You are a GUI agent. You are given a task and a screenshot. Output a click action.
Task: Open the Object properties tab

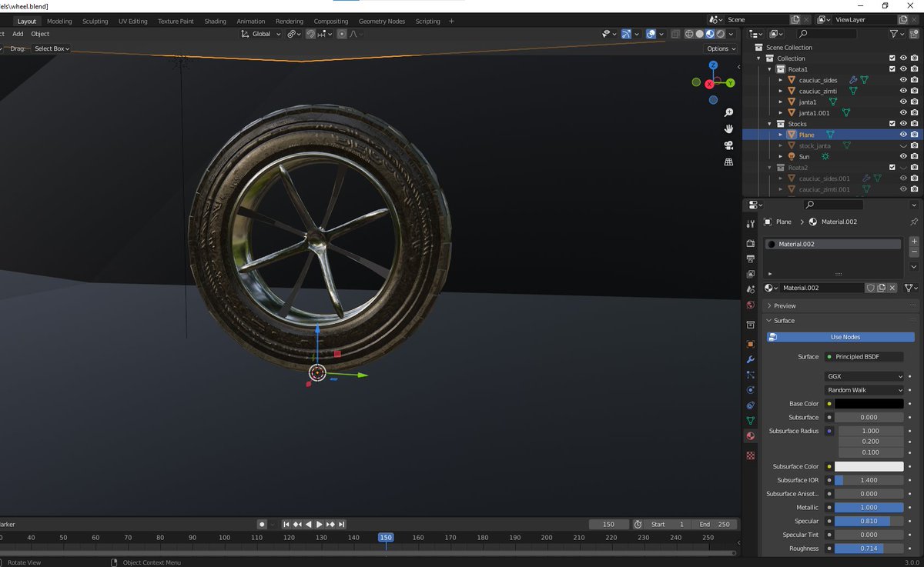pyautogui.click(x=751, y=344)
